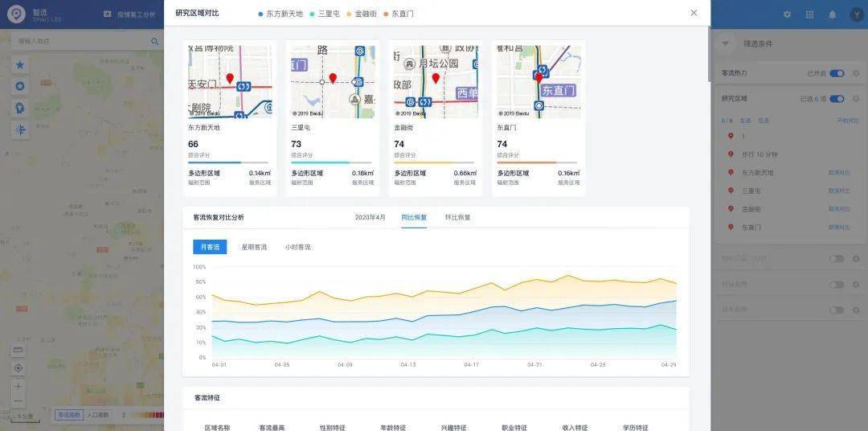
Task: Open the apps grid icon
Action: point(810,14)
